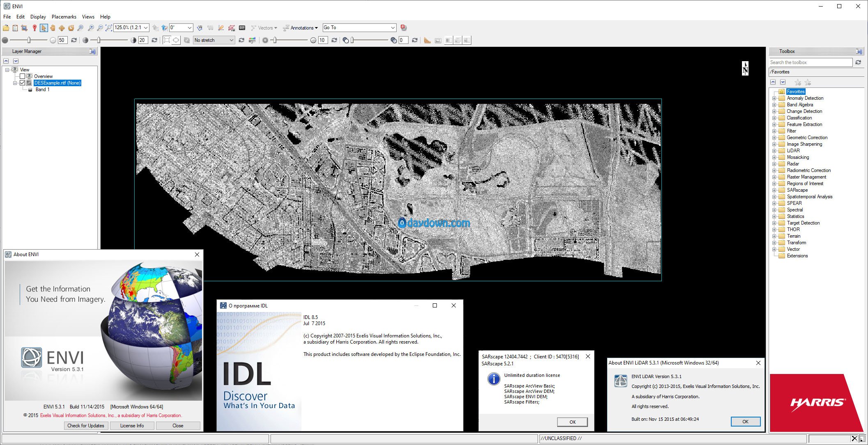Open the Placemarks menu
Screen dimensions: 868x445
pyautogui.click(x=64, y=17)
